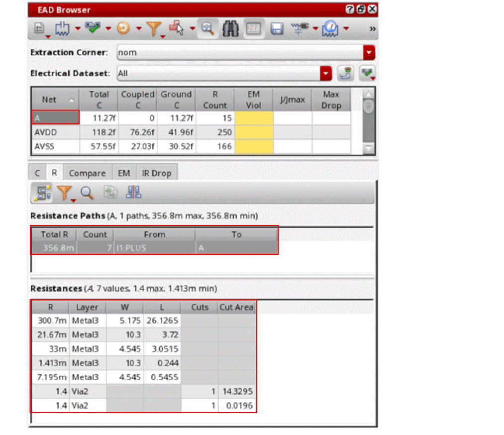Toggle the zoom-to-selection magnifier icon
The width and height of the screenshot is (504, 435).
(x=207, y=28)
